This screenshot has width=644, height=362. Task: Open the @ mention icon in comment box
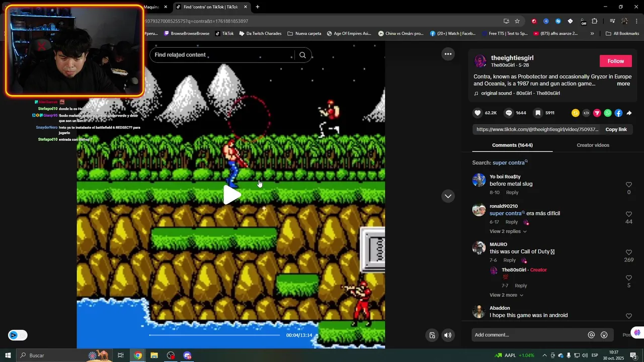click(591, 335)
